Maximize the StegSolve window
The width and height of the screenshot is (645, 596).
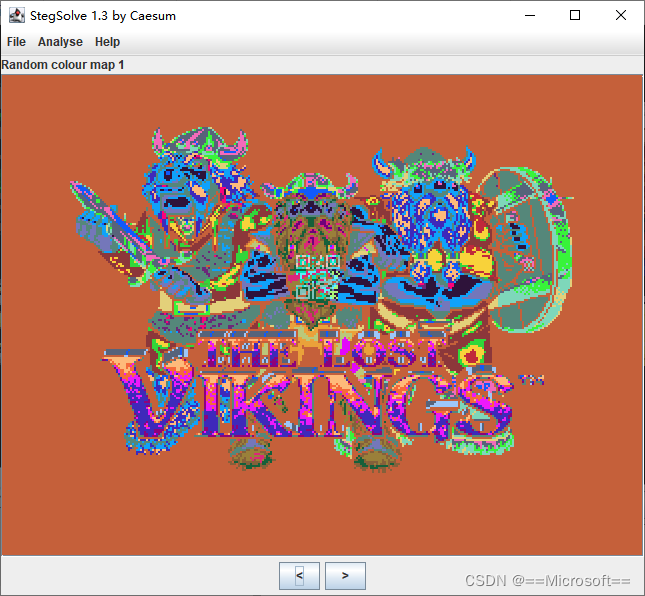click(x=575, y=15)
